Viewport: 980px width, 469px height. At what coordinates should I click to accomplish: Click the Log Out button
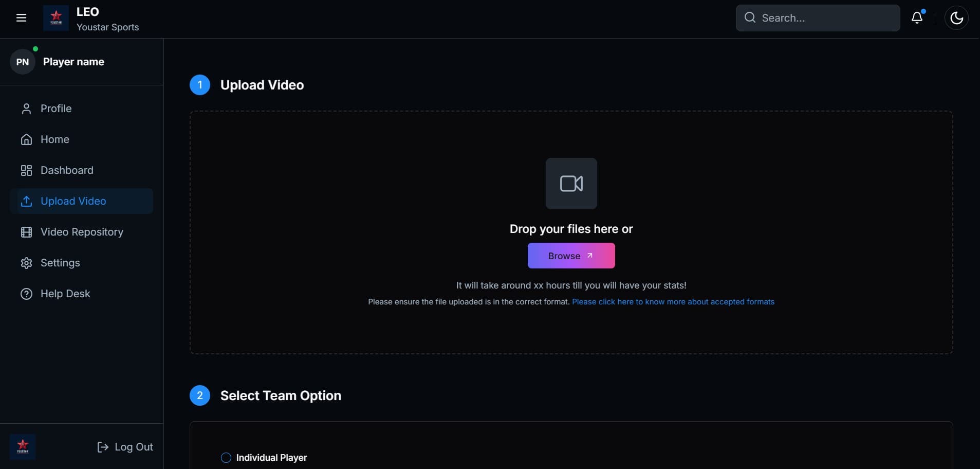click(125, 447)
